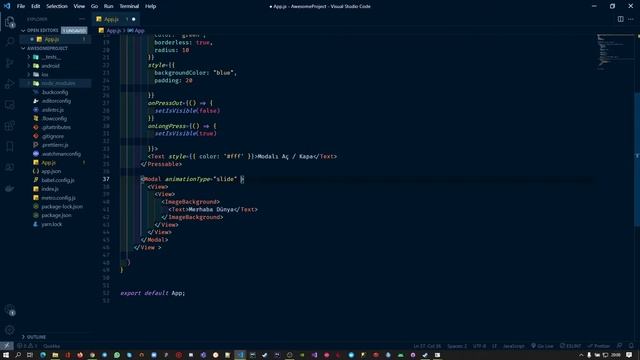Open the Run and Debug view
Image resolution: width=640 pixels, height=360 pixels.
(10, 84)
